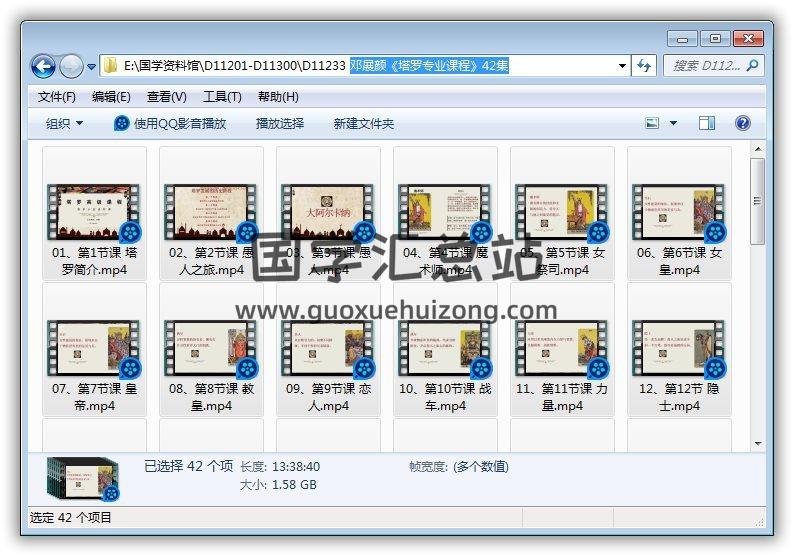Click the vertical scrollbar thumb

pyautogui.click(x=758, y=201)
